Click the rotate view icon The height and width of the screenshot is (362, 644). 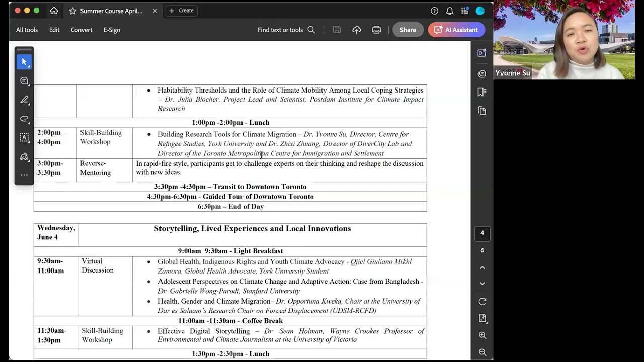(x=482, y=301)
